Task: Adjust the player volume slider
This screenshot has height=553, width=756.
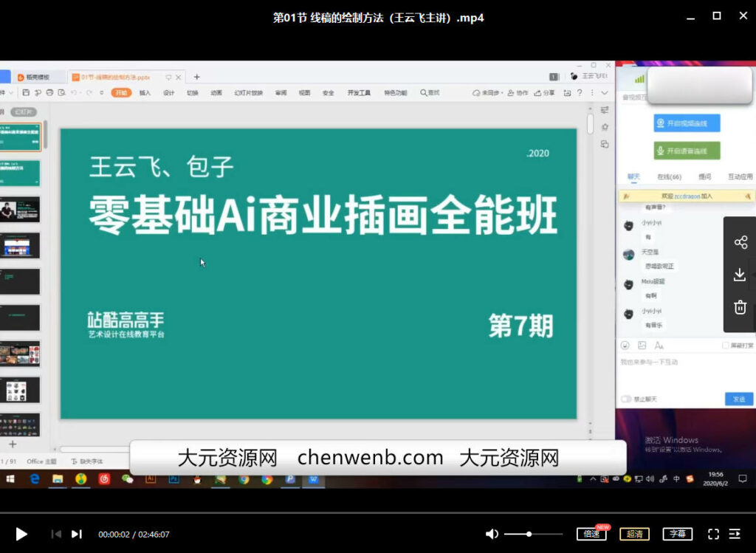Action: pyautogui.click(x=533, y=535)
